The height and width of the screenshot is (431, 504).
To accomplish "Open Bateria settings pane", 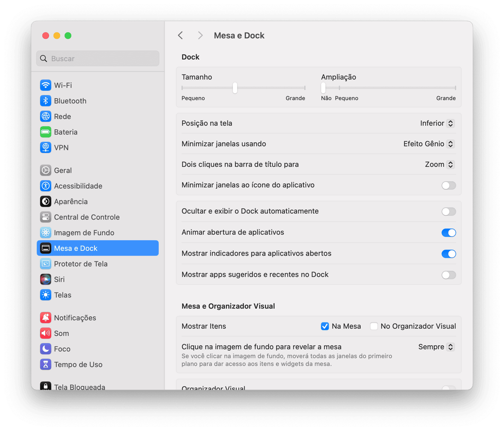I will (x=98, y=132).
